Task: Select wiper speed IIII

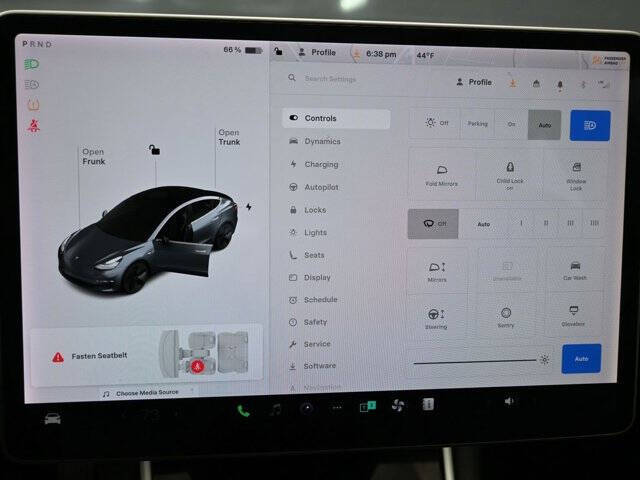Action: tap(594, 223)
